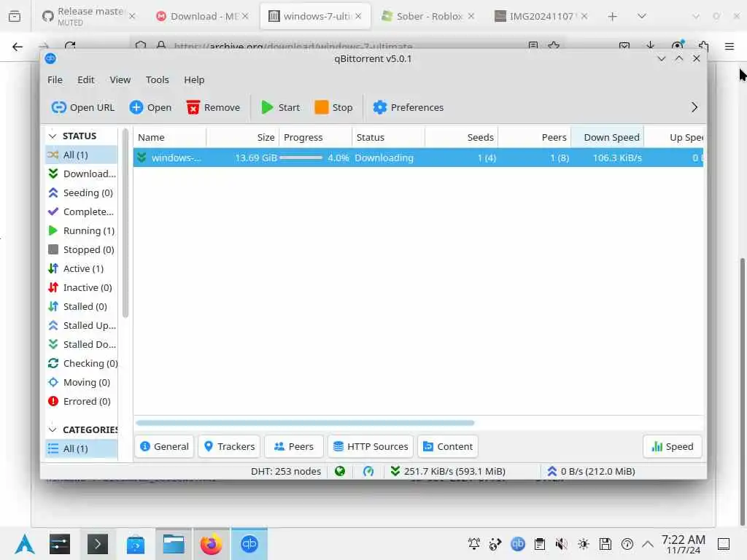Open a new browser tab
This screenshot has width=747, height=560.
point(612,16)
